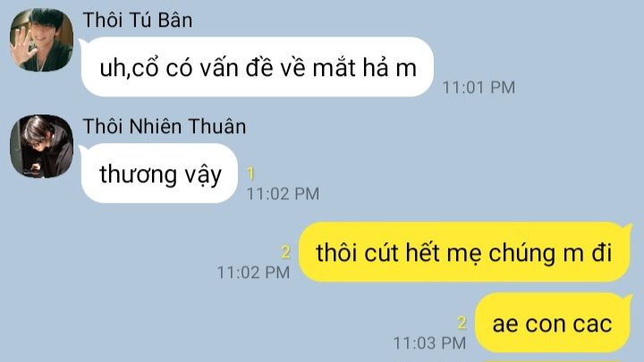Click the 11:01 PM timestamp
The height and width of the screenshot is (362, 644).
tap(479, 88)
